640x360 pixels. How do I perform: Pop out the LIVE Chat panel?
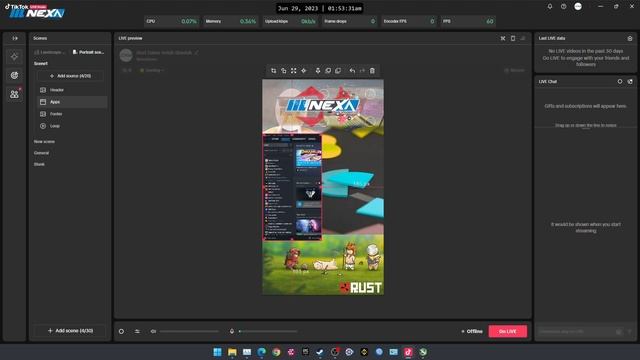click(x=630, y=82)
